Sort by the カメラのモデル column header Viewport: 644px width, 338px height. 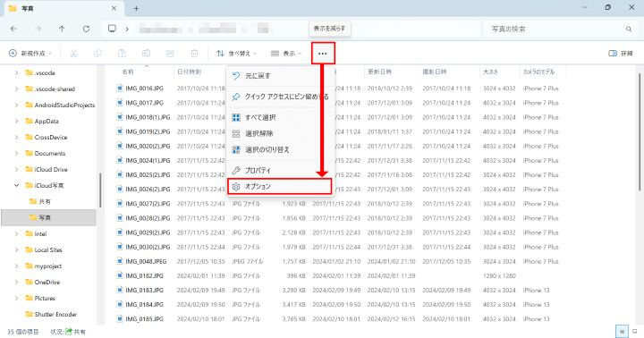[538, 72]
